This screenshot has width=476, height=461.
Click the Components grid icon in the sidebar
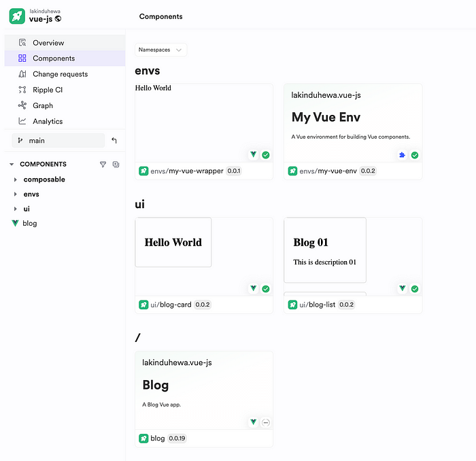tap(22, 58)
